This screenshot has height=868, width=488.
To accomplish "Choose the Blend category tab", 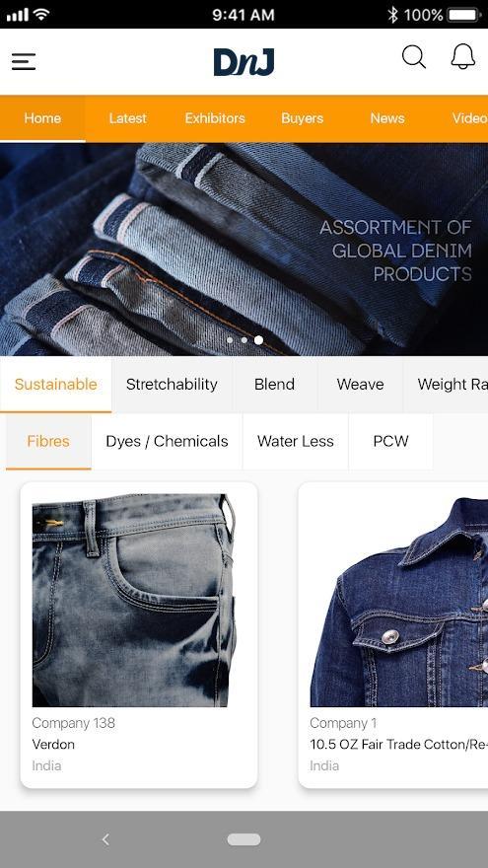I will point(274,384).
